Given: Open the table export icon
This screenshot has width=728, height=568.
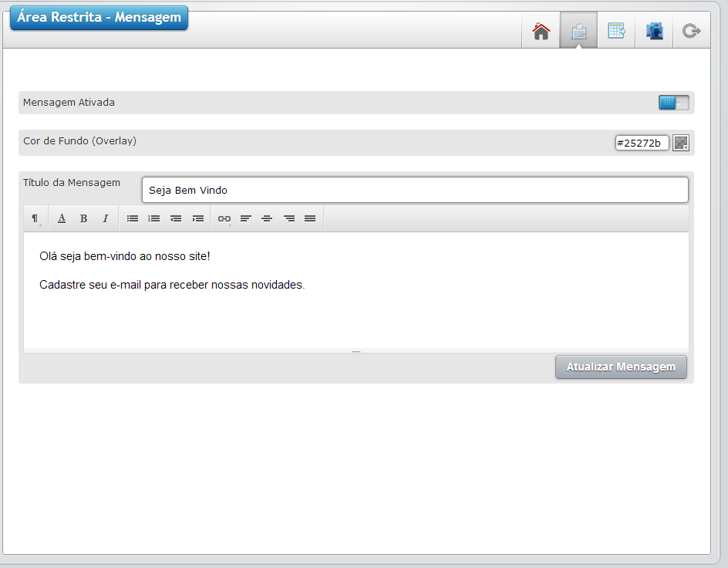Looking at the screenshot, I should (x=616, y=31).
